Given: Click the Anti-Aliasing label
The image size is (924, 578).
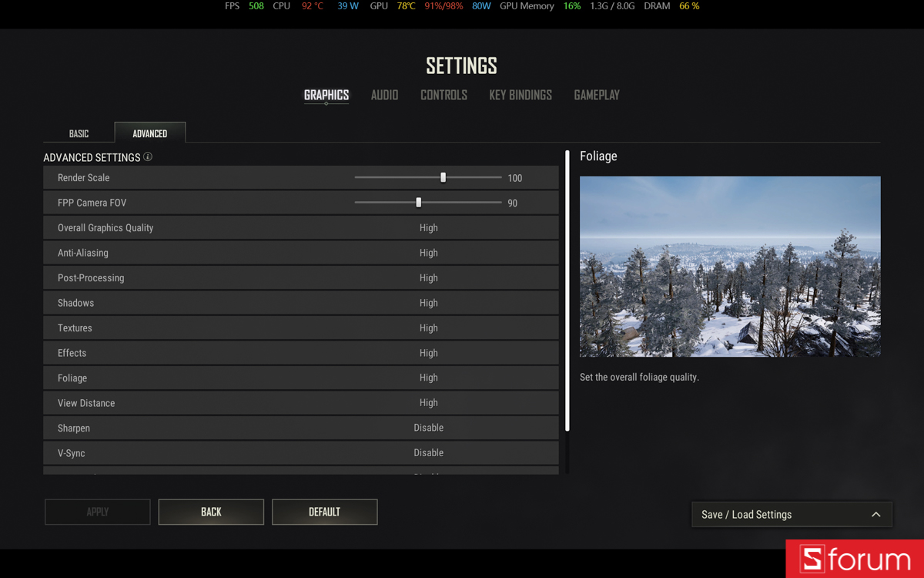Looking at the screenshot, I should [x=83, y=253].
